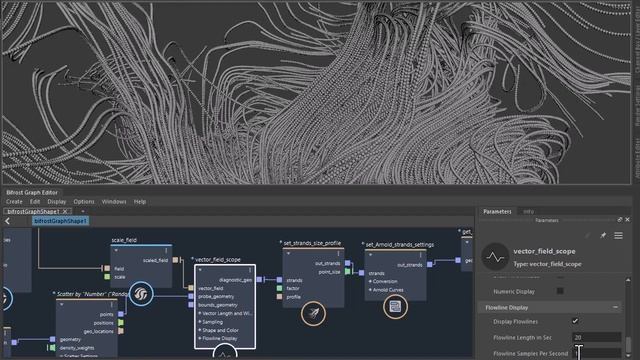The height and width of the screenshot is (360, 640).
Task: Open the Options menu
Action: pos(84,202)
